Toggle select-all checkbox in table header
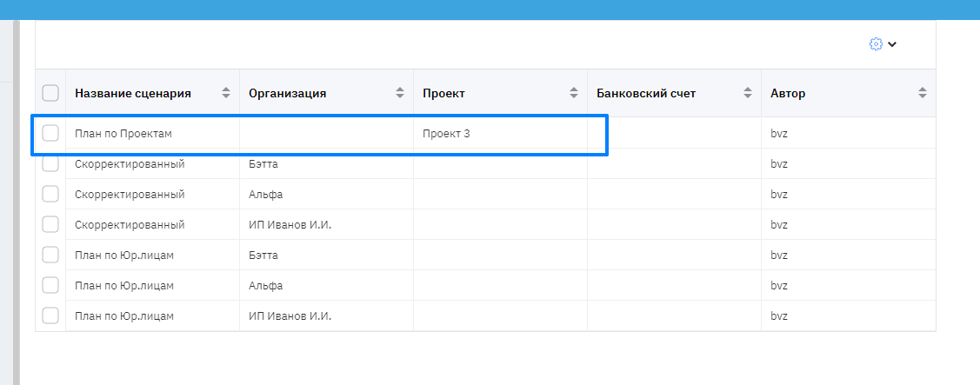 coord(50,93)
